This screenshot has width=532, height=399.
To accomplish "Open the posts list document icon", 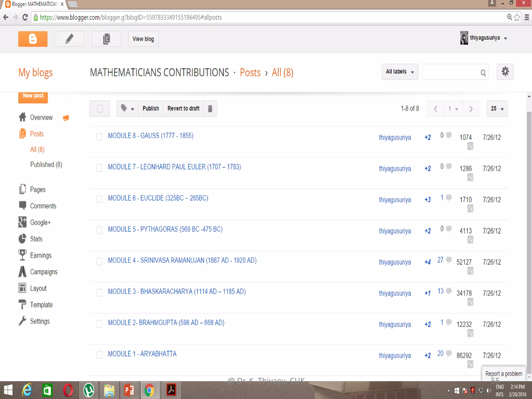I will tap(106, 39).
